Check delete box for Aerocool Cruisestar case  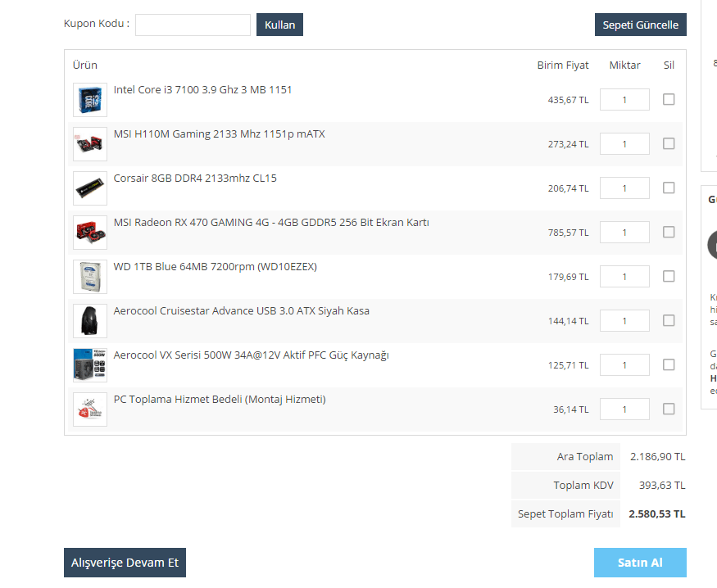click(x=669, y=320)
